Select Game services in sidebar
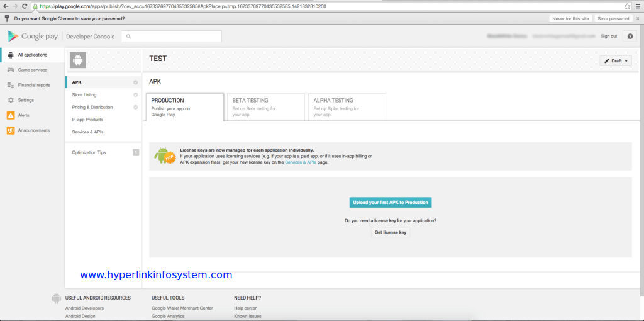Image resolution: width=644 pixels, height=321 pixels. click(x=33, y=70)
